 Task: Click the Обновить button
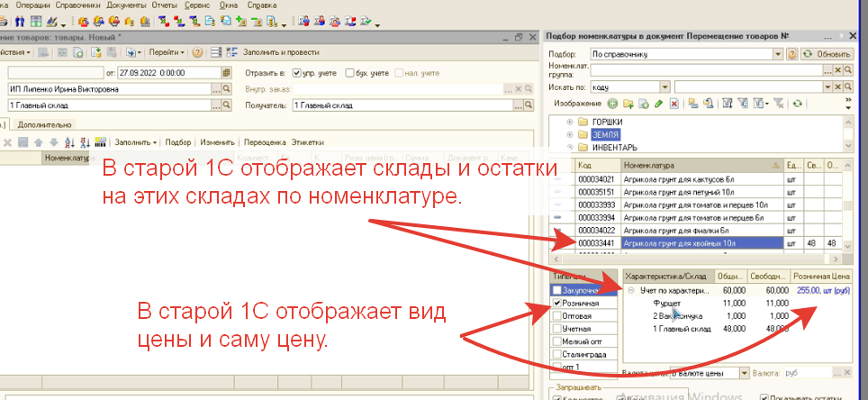826,54
